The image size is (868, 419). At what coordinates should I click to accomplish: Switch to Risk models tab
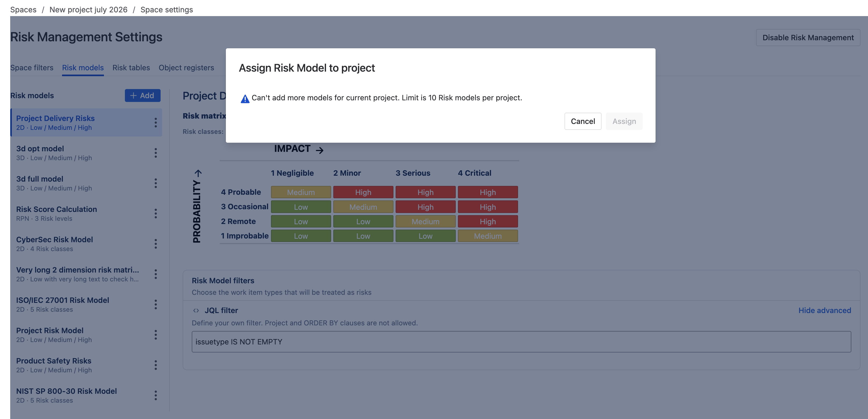point(83,68)
